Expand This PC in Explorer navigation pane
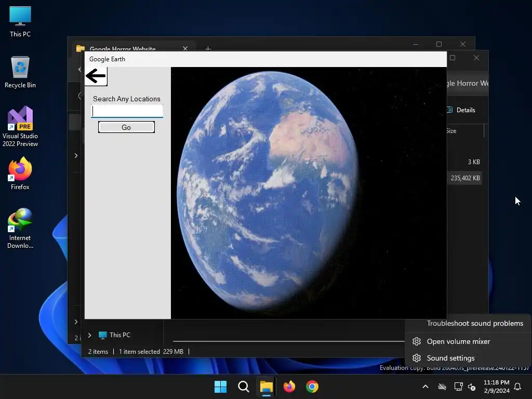This screenshot has height=399, width=532. point(89,335)
